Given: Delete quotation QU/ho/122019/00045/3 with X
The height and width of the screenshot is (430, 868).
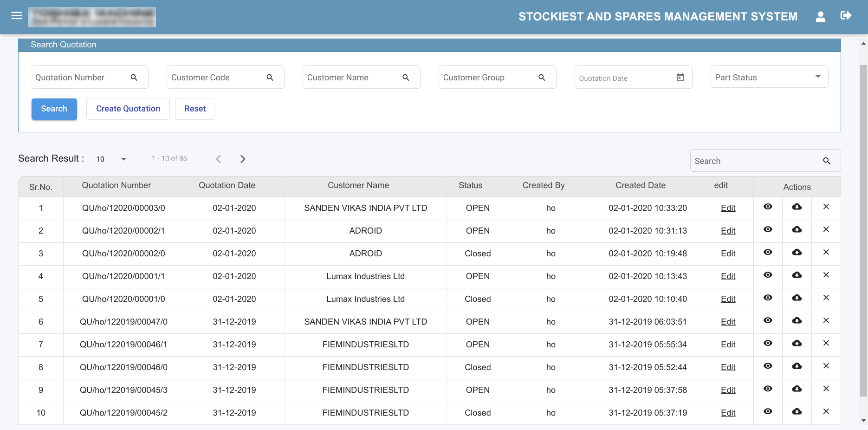Looking at the screenshot, I should 826,389.
